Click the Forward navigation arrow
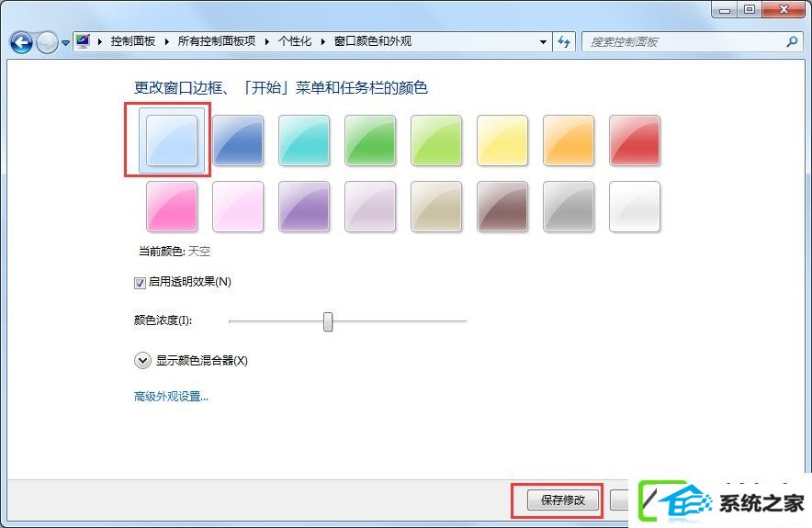The image size is (812, 528). pyautogui.click(x=47, y=42)
